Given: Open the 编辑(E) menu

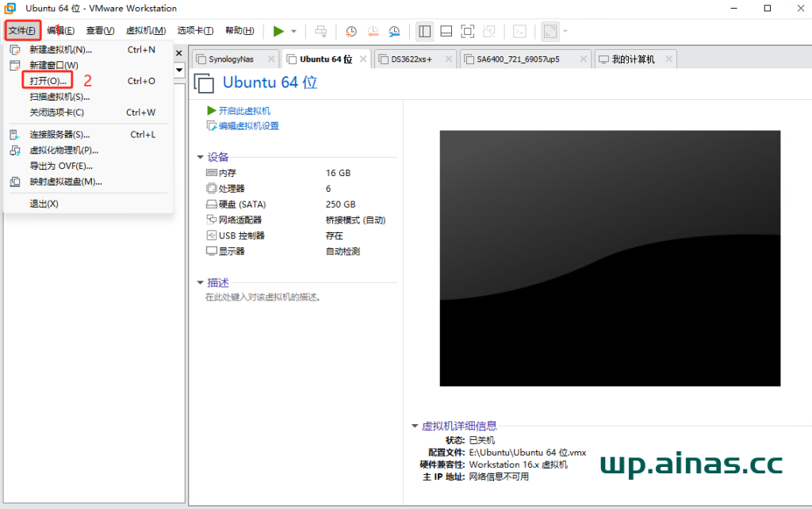Looking at the screenshot, I should point(60,31).
